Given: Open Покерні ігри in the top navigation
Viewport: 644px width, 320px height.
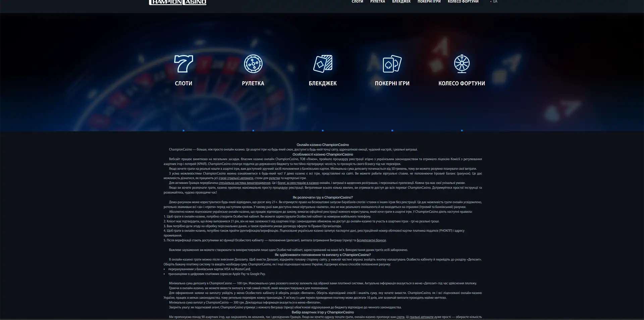Looking at the screenshot, I should (429, 2).
